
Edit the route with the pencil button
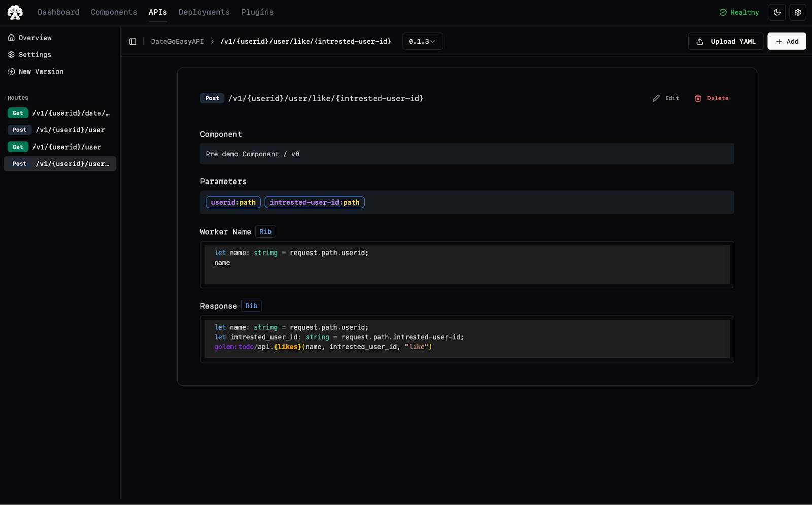tap(666, 98)
